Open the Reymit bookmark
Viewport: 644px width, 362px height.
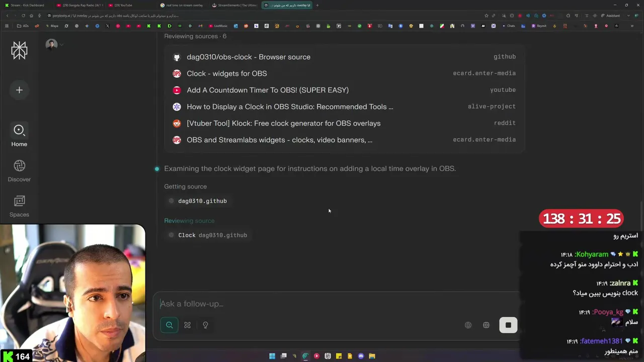pyautogui.click(x=539, y=26)
